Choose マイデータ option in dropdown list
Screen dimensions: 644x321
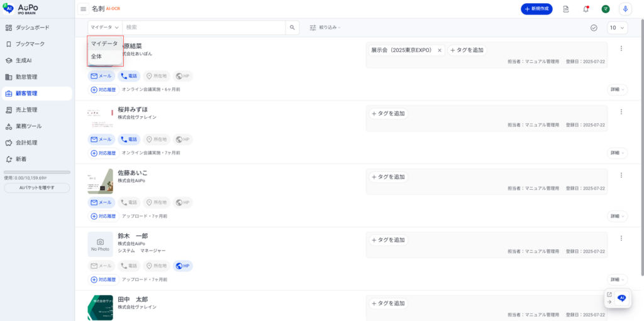click(x=104, y=43)
